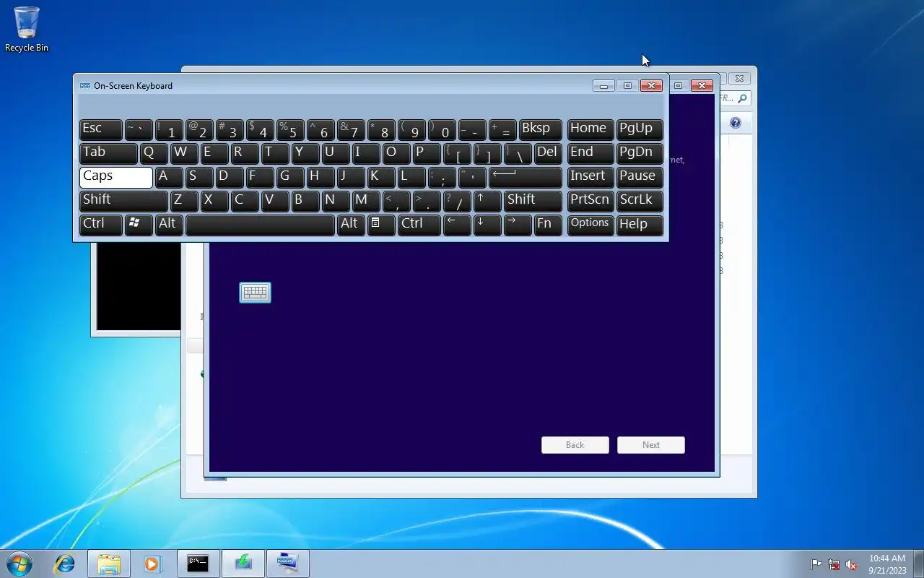Click the Next button in purple window
This screenshot has height=578, width=924.
click(x=651, y=445)
